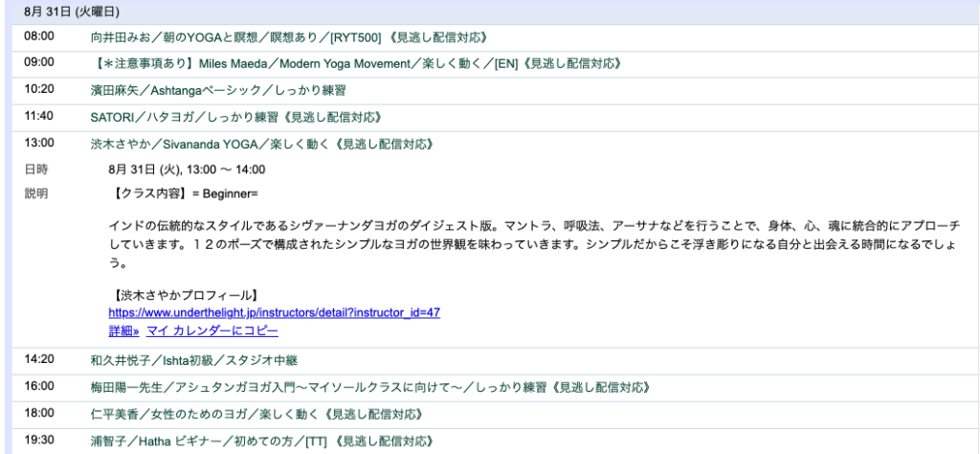The width and height of the screenshot is (980, 454).
Task: Open the 19:30 浦智子 Hatha ビギナー event
Action: coord(262,442)
